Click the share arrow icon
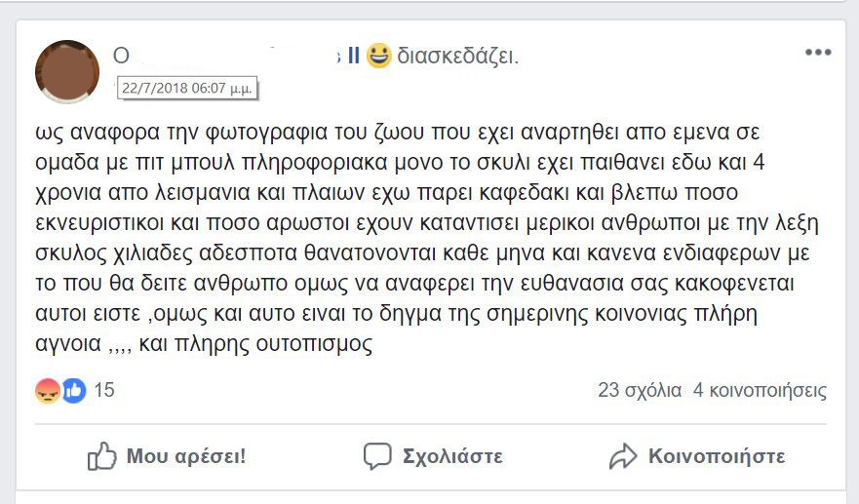Image resolution: width=859 pixels, height=504 pixels. 622,456
